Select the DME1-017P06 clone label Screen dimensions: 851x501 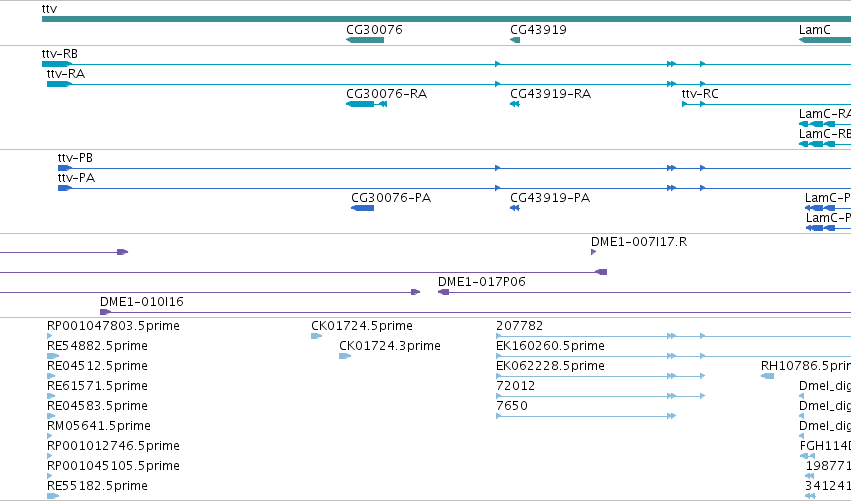(482, 282)
